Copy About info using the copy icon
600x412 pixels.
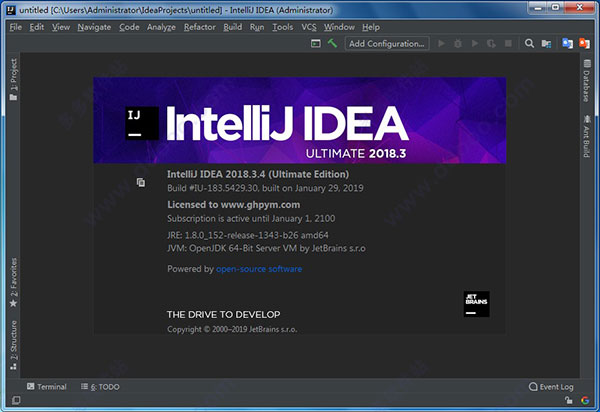(x=141, y=182)
